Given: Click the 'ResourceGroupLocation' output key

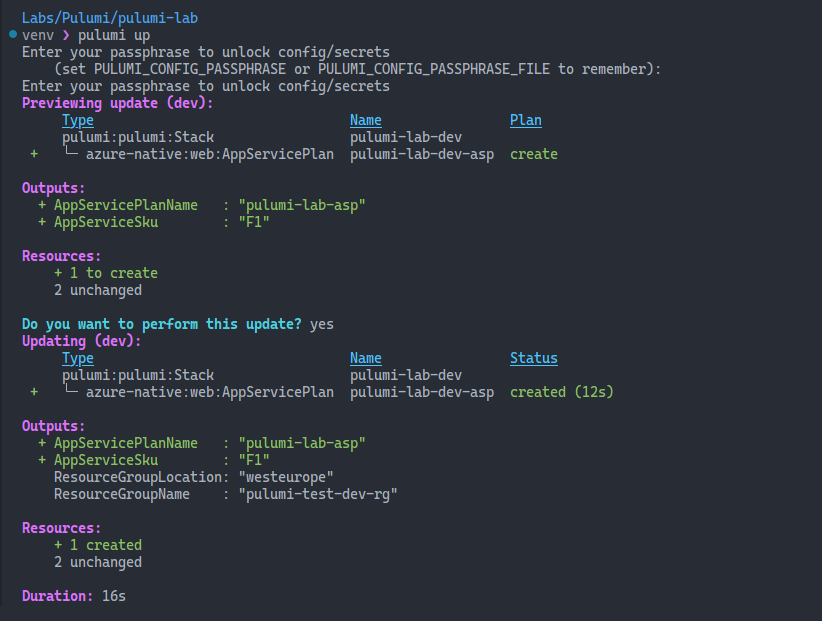Looking at the screenshot, I should tap(138, 477).
